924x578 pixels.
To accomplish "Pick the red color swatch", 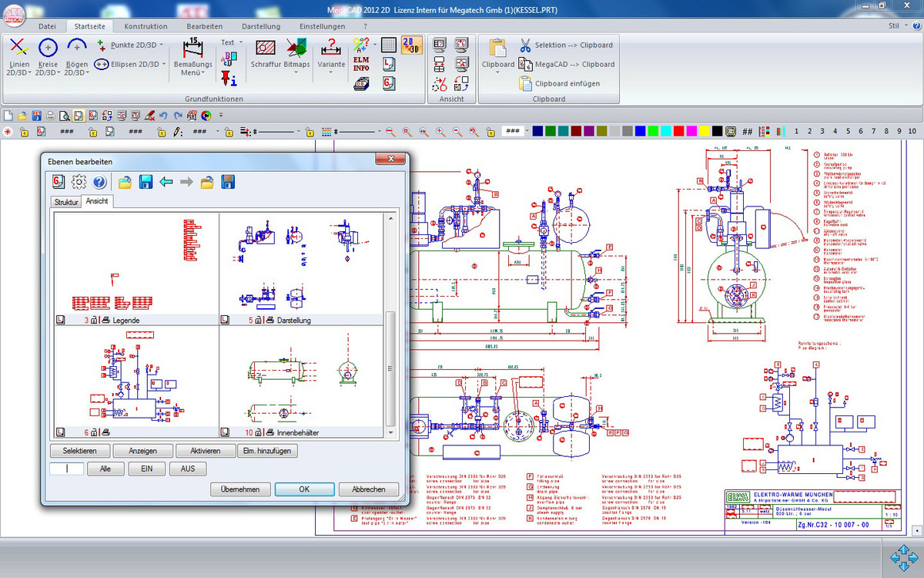I will tap(678, 132).
